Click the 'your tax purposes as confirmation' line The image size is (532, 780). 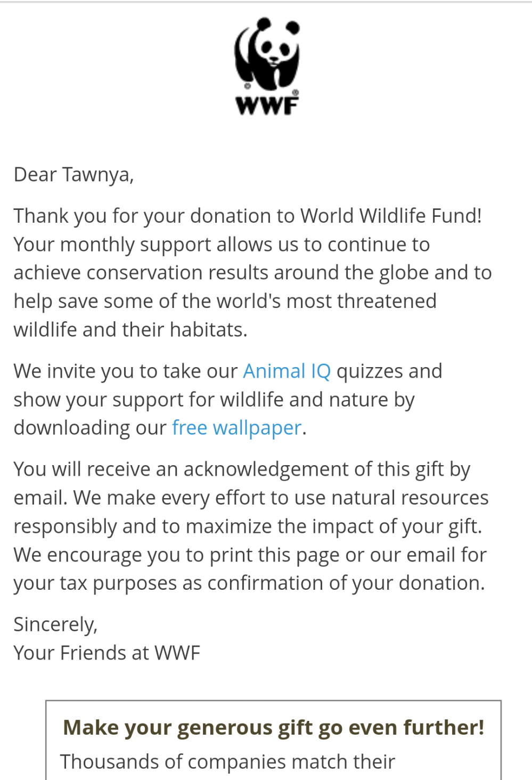[249, 583]
